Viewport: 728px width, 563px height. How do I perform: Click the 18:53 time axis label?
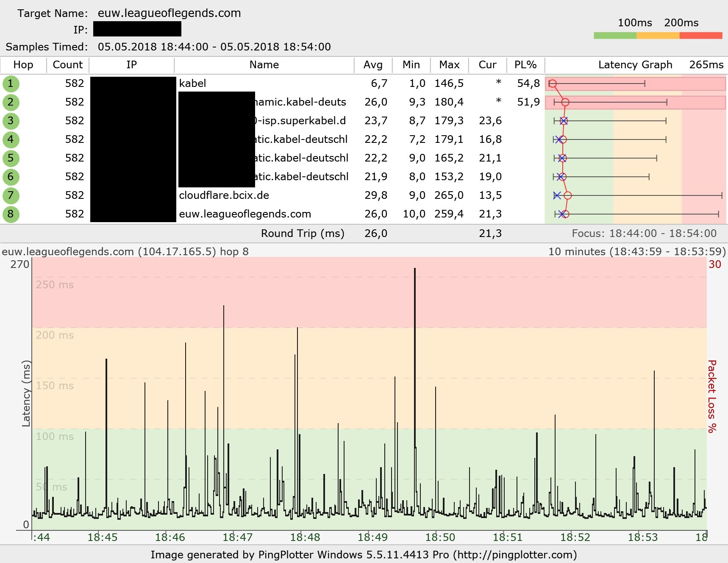[643, 538]
